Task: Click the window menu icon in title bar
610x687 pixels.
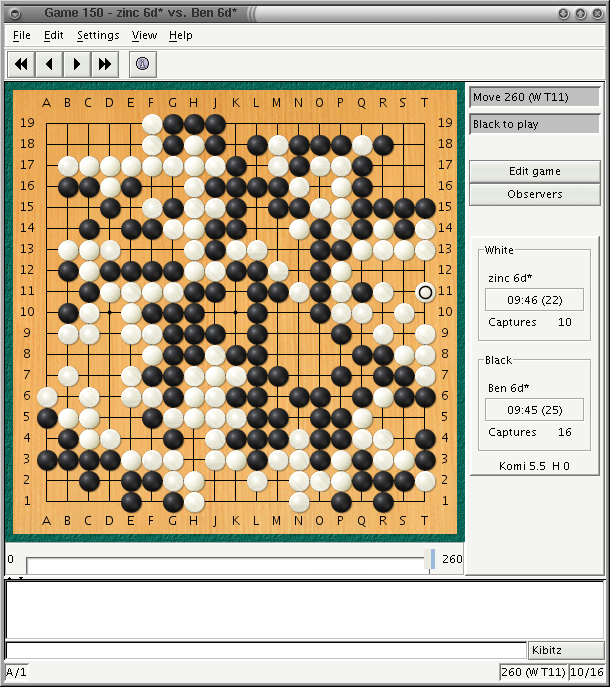Action: [15, 13]
